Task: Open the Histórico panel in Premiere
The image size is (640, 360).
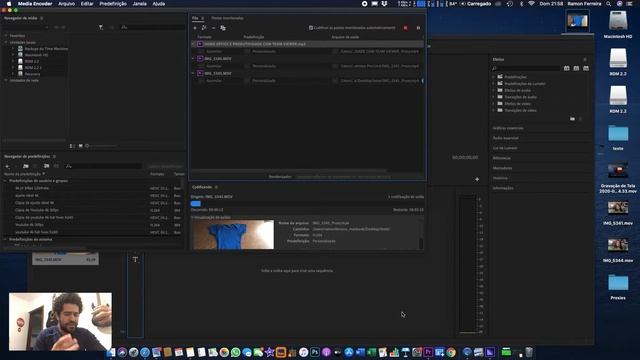Action: [500, 178]
